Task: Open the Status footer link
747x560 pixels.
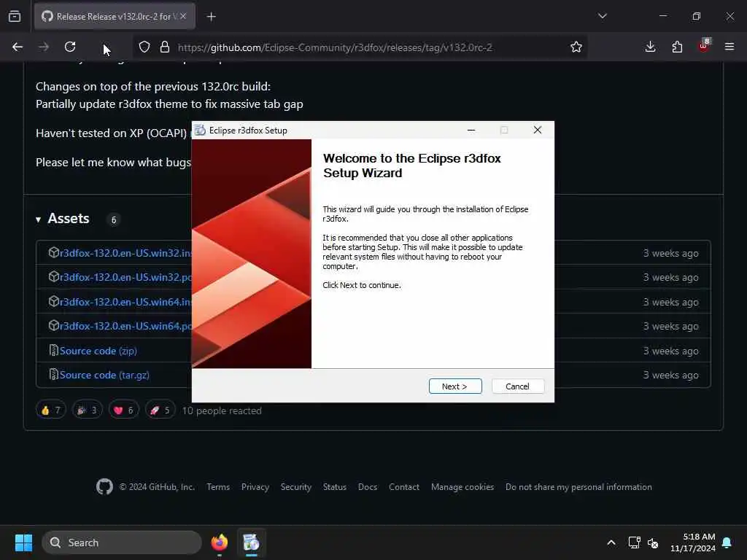Action: [335, 487]
